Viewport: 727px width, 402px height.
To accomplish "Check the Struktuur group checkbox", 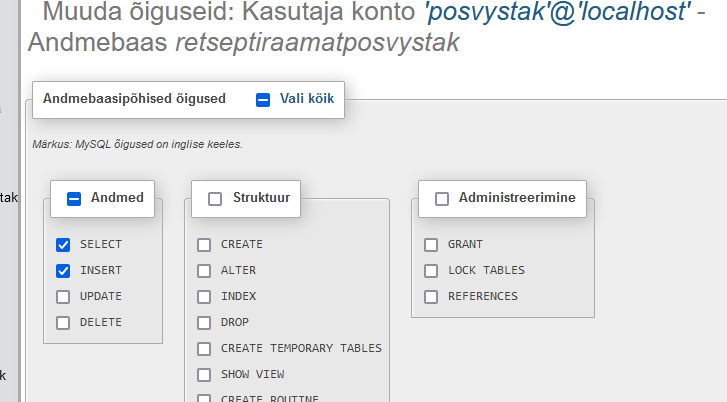I will (215, 198).
